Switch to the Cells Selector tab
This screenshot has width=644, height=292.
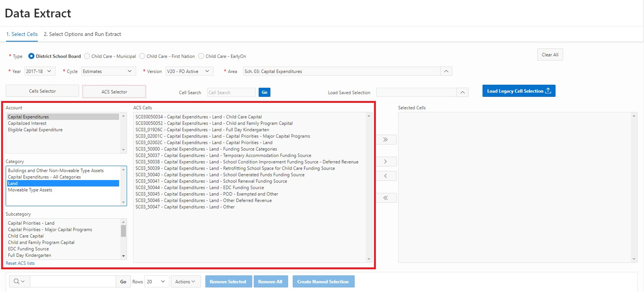[42, 91]
